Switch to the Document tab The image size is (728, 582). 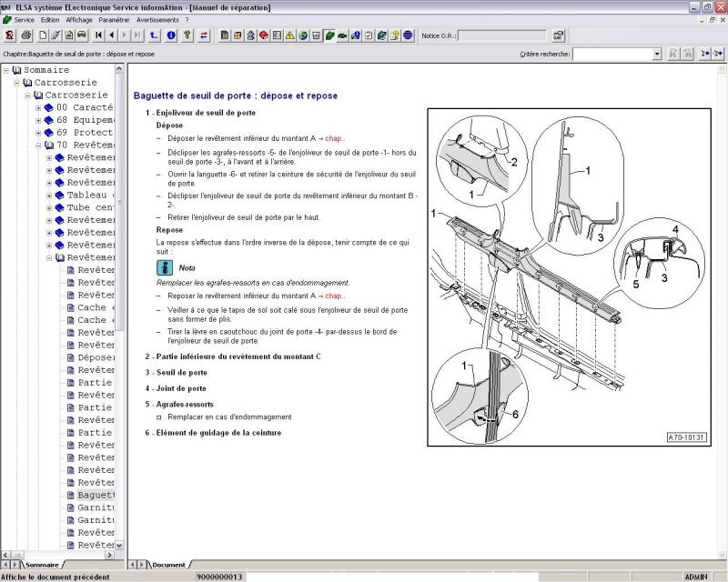tap(168, 565)
